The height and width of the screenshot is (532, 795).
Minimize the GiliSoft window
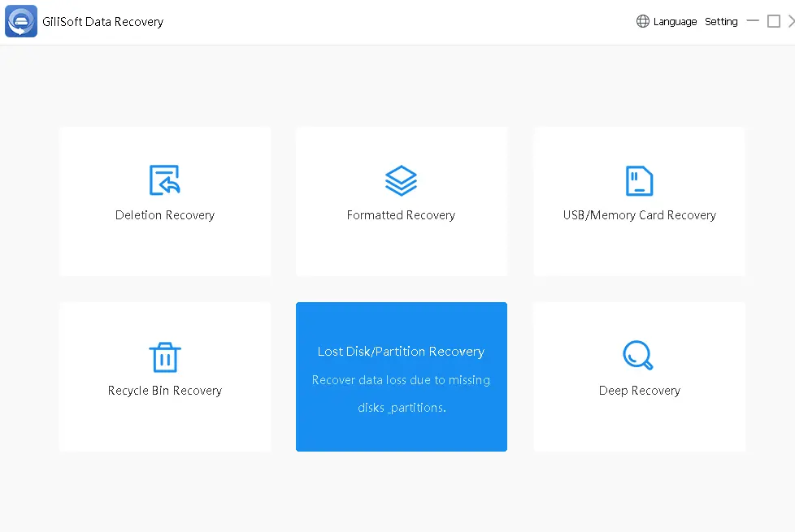click(x=753, y=21)
